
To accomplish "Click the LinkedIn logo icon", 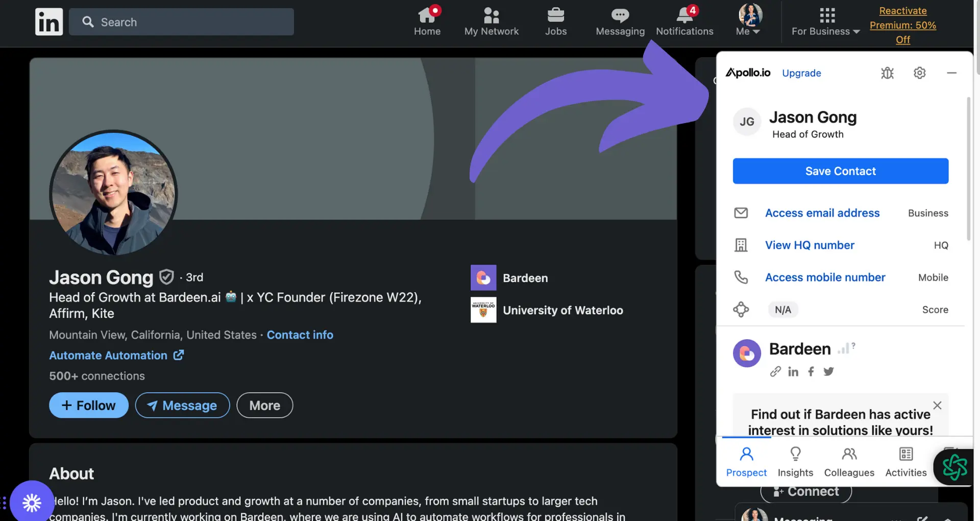I will [x=49, y=22].
